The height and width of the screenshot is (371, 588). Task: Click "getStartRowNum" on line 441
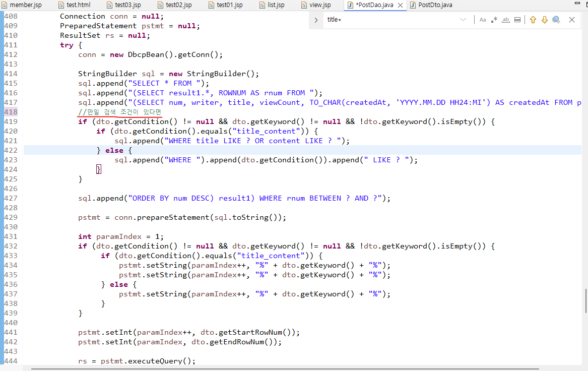[x=250, y=332]
